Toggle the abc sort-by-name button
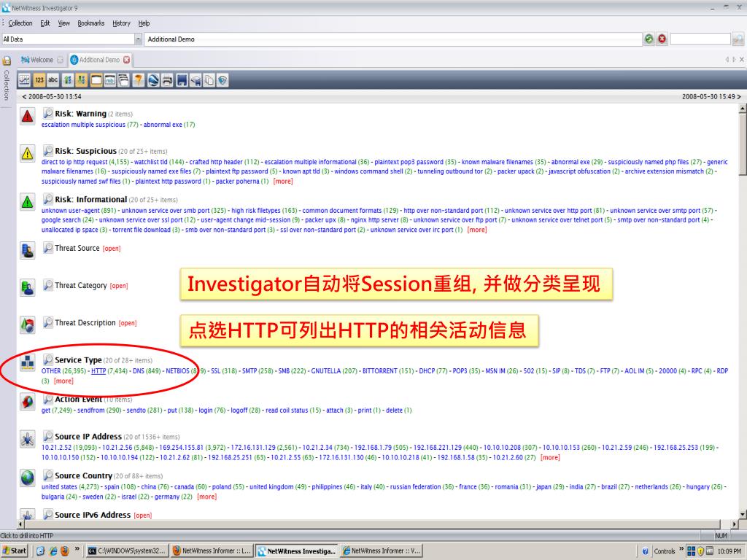 click(x=53, y=80)
